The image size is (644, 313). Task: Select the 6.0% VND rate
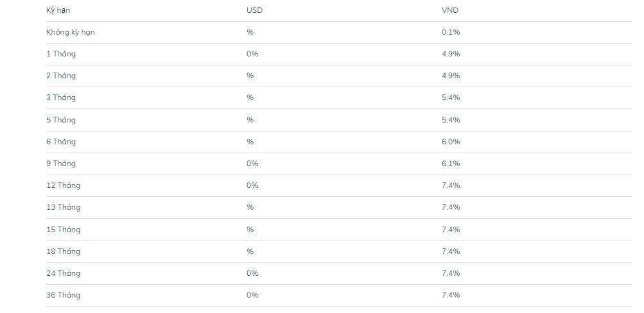[x=451, y=142]
